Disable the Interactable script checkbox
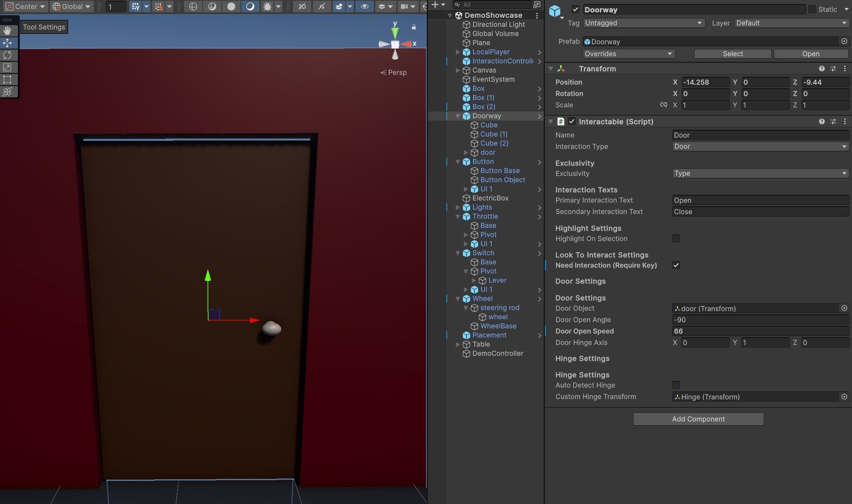 pos(572,121)
